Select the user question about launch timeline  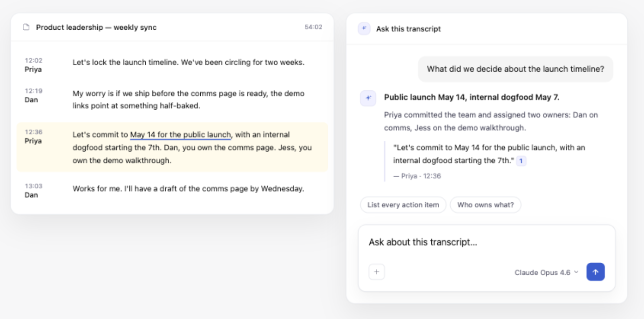515,69
